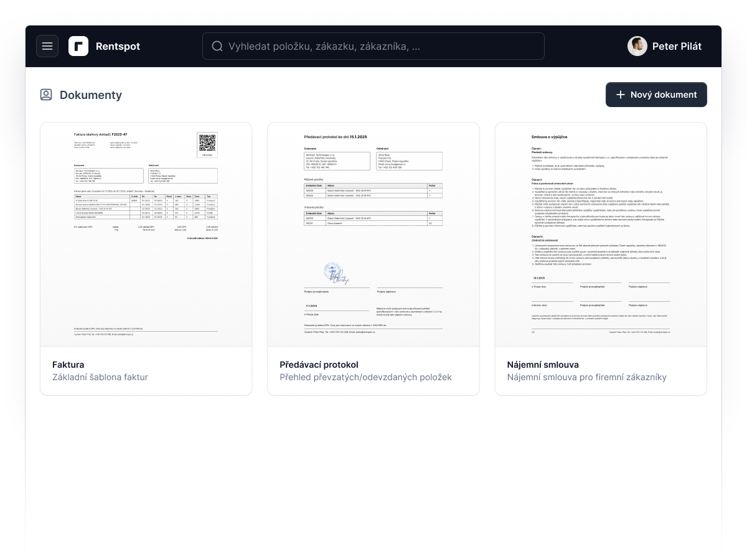Click the Předávací protokol card title
This screenshot has height=560, width=747.
[x=319, y=365]
